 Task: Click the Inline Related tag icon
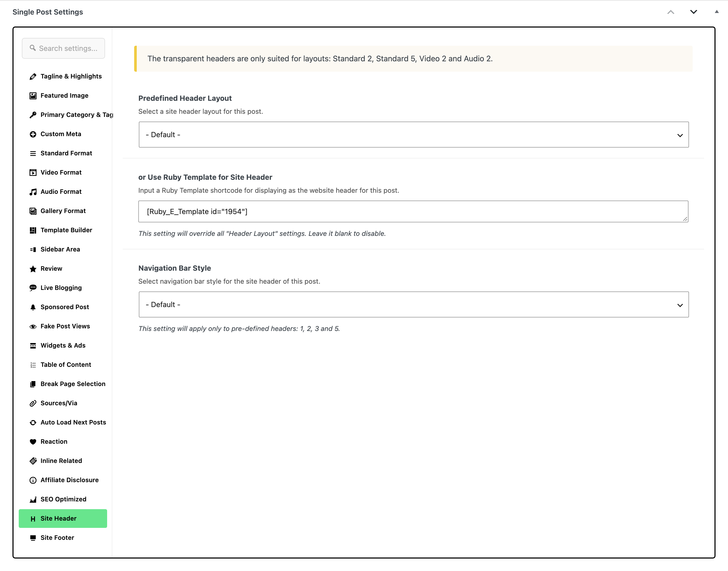pos(33,461)
